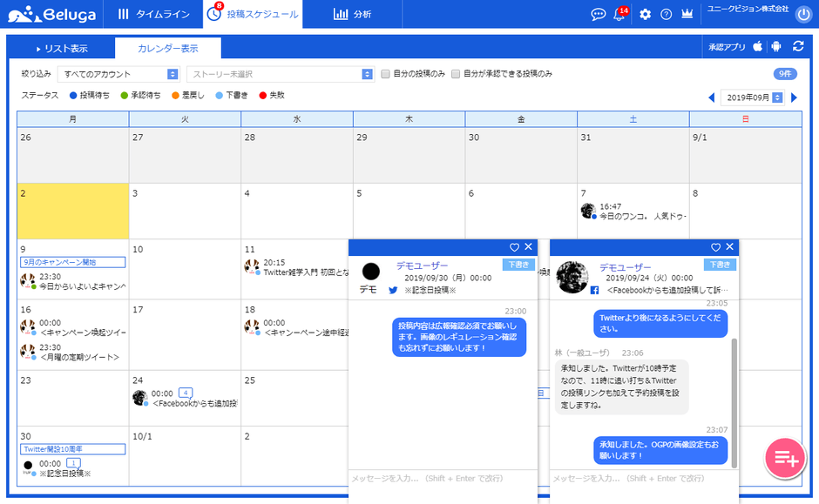
Task: Click the Apple approval app icon
Action: pos(757,47)
